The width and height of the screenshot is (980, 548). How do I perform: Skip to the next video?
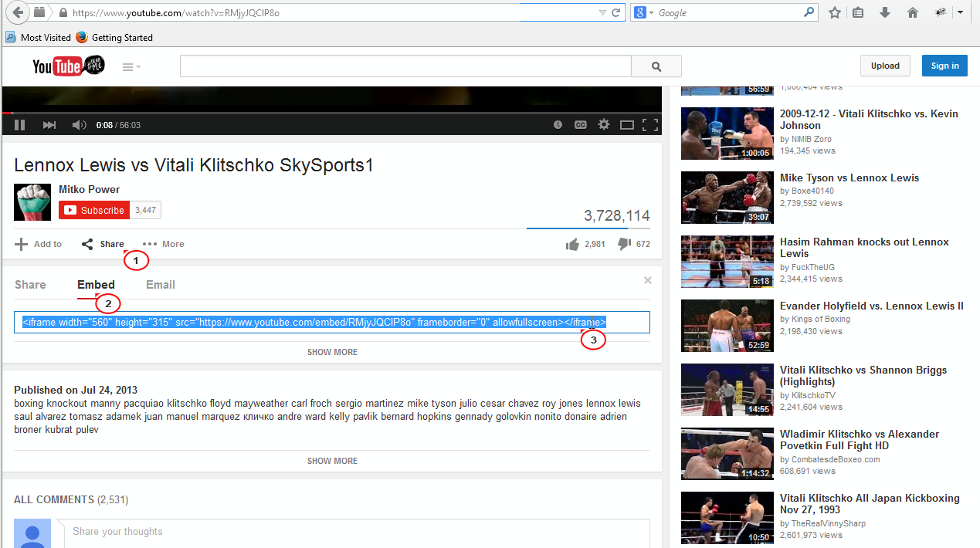pos(49,125)
